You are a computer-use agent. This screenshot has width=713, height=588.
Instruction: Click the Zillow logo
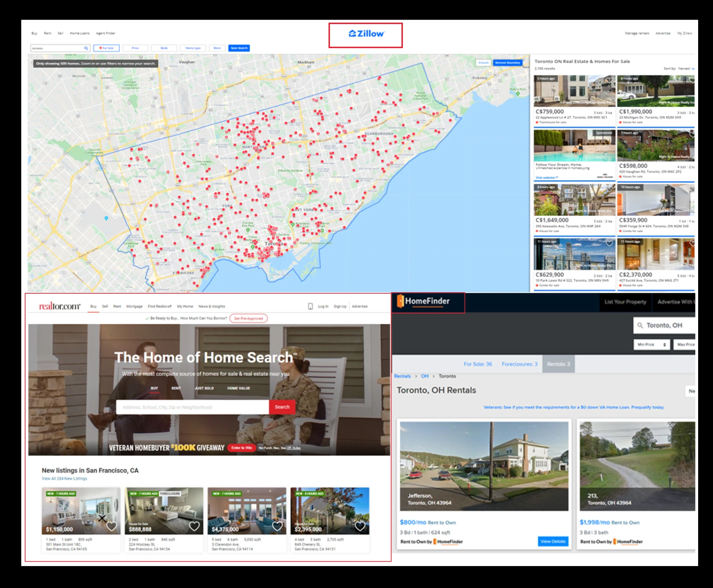[366, 34]
